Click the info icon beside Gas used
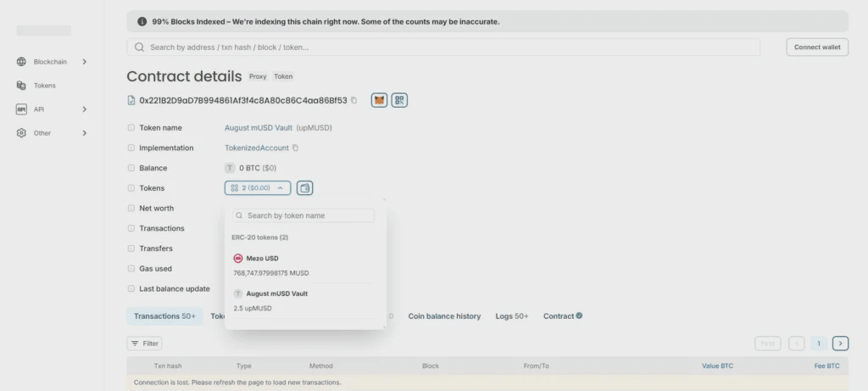 (131, 269)
